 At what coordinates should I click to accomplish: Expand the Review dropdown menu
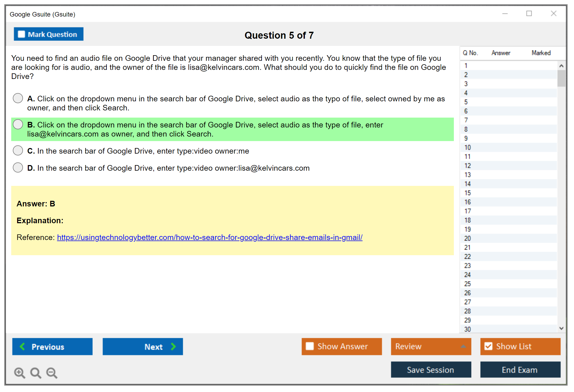[x=463, y=346]
